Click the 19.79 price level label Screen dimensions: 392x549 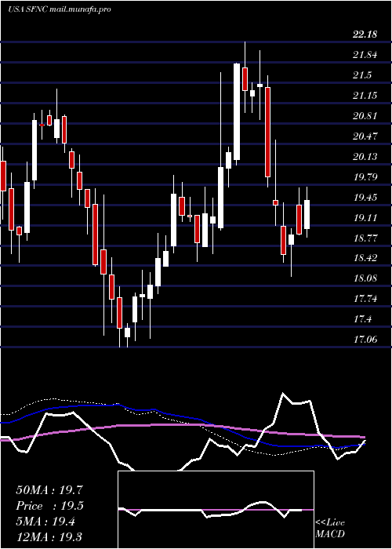pyautogui.click(x=365, y=176)
